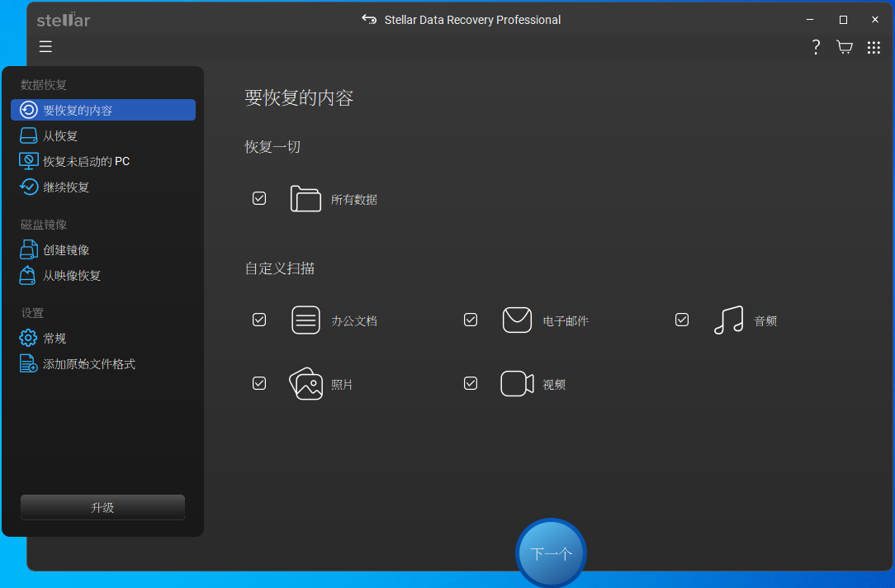This screenshot has height=588, width=895.
Task: Click the stellar logo
Action: pos(64,20)
